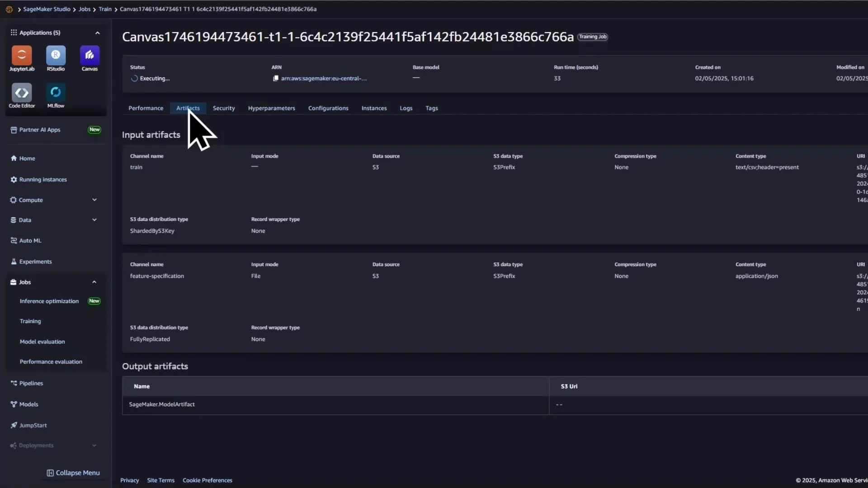Open JumpStart in sidebar
The image size is (868, 488).
[33, 425]
